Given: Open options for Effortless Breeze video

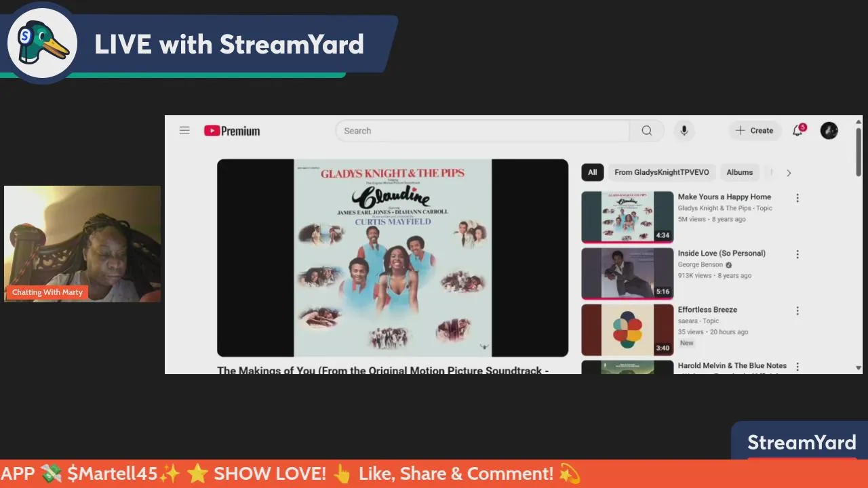Looking at the screenshot, I should [x=797, y=310].
